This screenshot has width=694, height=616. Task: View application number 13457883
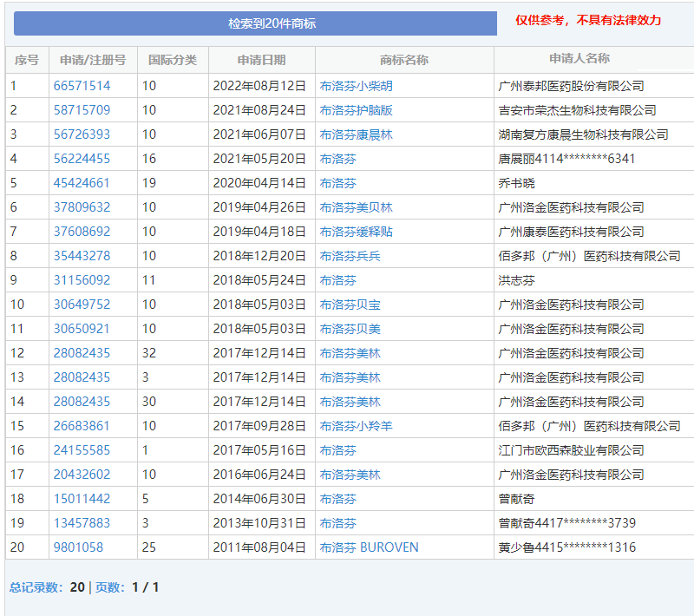(82, 523)
